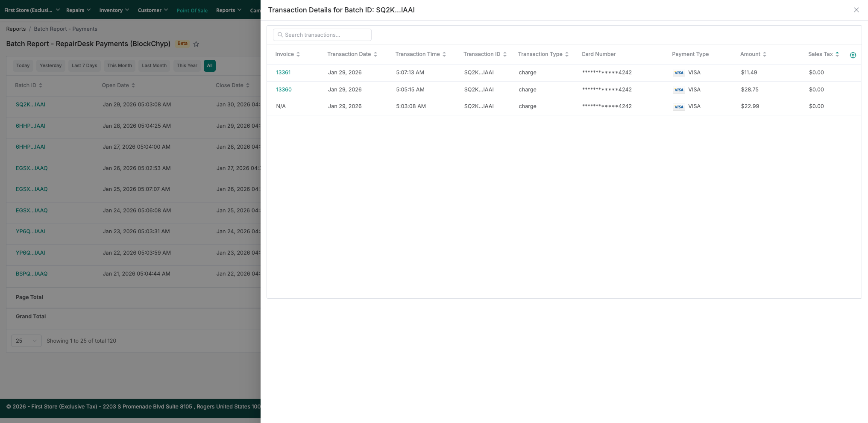Sort by Sales Tax column
Screen dimensions: 868x423
tap(837, 54)
